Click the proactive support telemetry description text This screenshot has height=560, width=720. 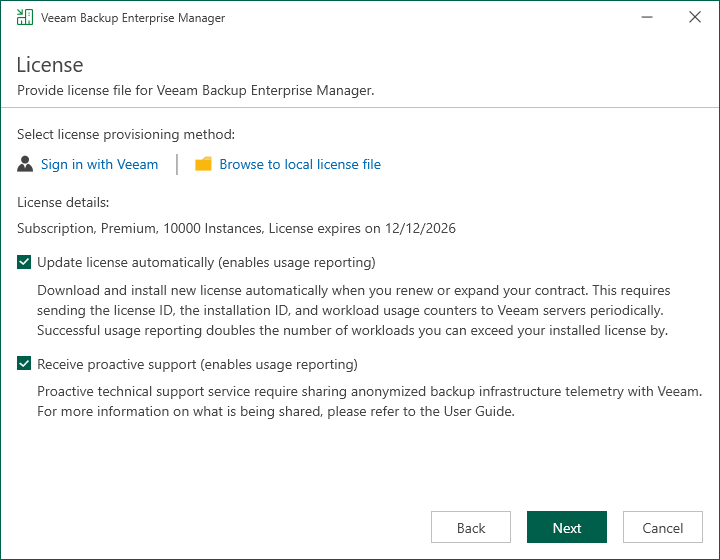(x=369, y=401)
